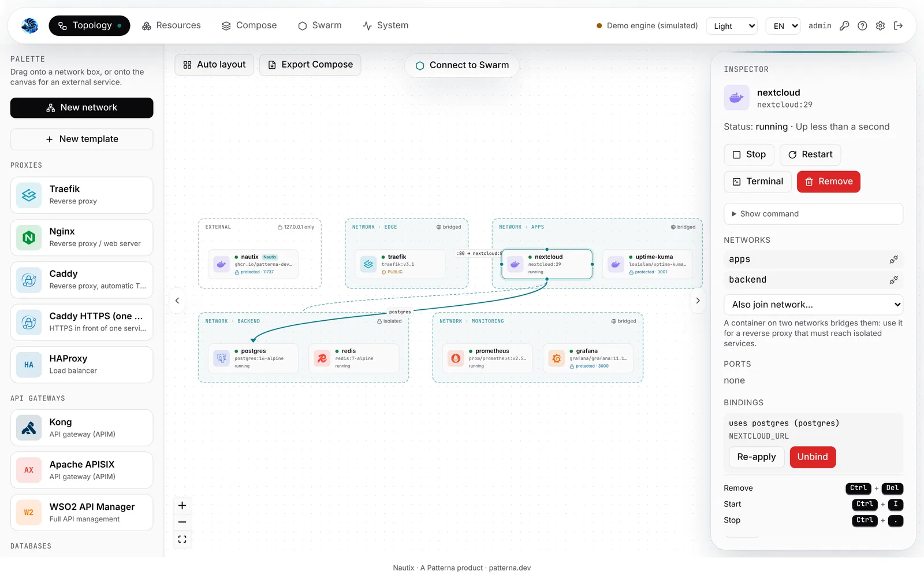
Task: Open settings with the gear icon
Action: 880,25
